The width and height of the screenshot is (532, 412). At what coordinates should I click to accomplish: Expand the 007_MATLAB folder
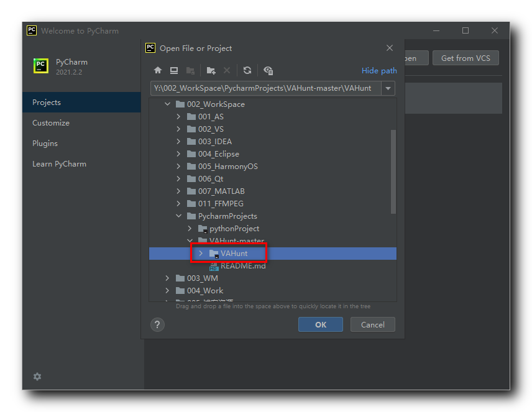[x=178, y=191]
